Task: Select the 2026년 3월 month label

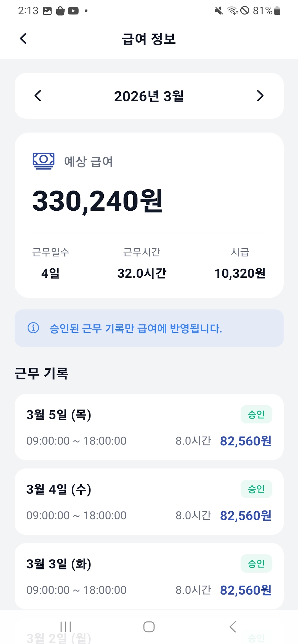Action: [x=149, y=96]
